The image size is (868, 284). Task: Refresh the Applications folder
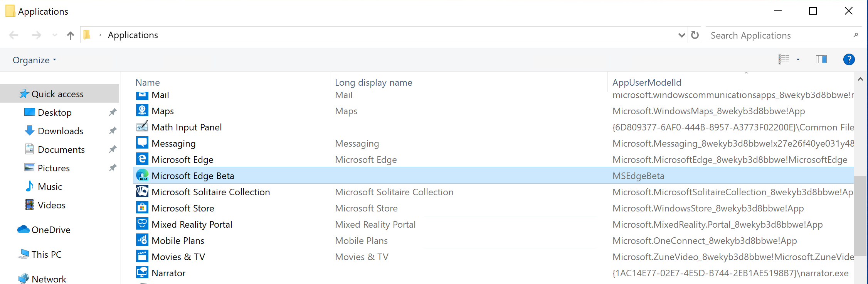[695, 35]
